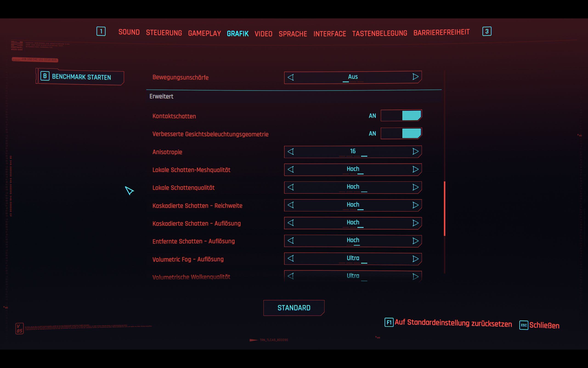Click the 3 key next-tab icon
The image size is (588, 368).
pos(487,32)
